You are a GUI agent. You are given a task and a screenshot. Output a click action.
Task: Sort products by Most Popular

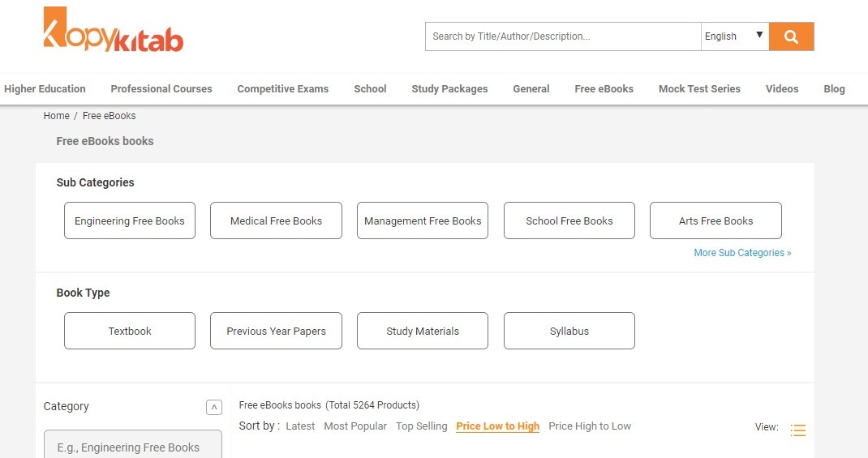[355, 426]
